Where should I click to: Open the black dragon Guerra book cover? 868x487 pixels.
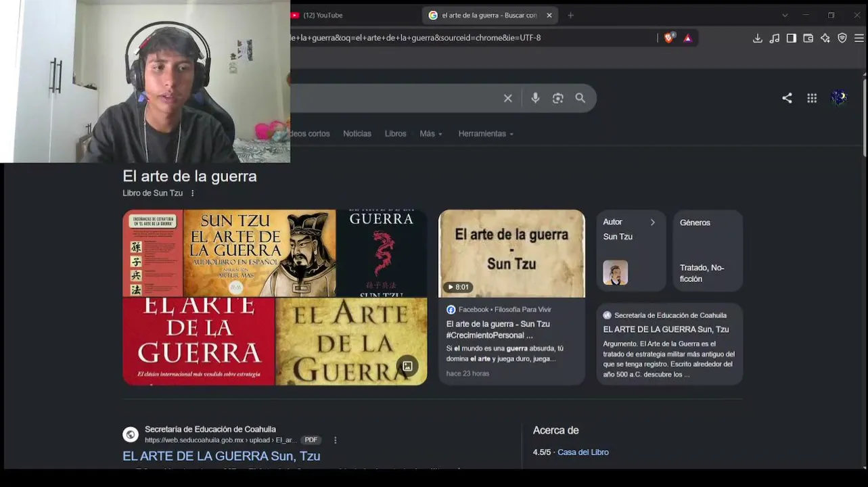click(x=382, y=254)
